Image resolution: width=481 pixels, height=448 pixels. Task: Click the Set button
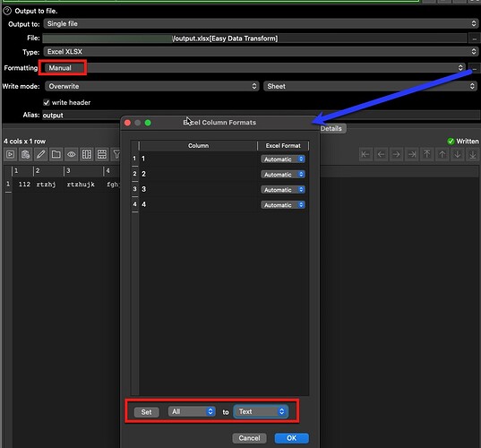(146, 412)
